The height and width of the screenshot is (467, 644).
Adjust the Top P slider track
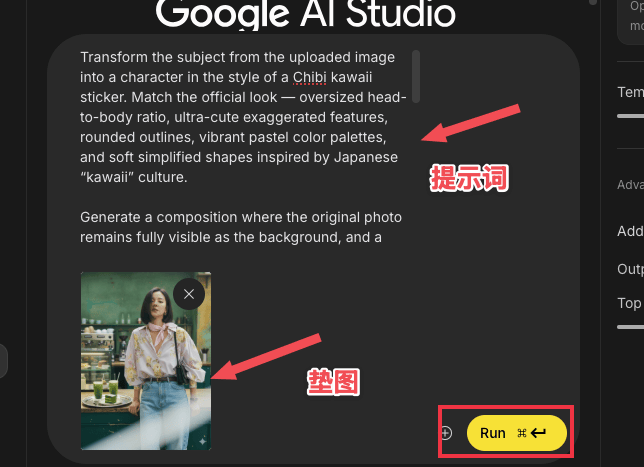(630, 327)
